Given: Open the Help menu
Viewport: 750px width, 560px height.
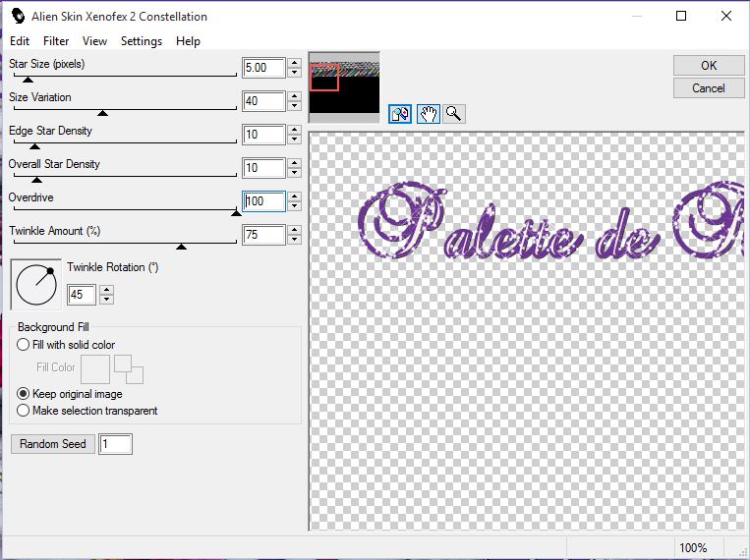Looking at the screenshot, I should point(188,41).
